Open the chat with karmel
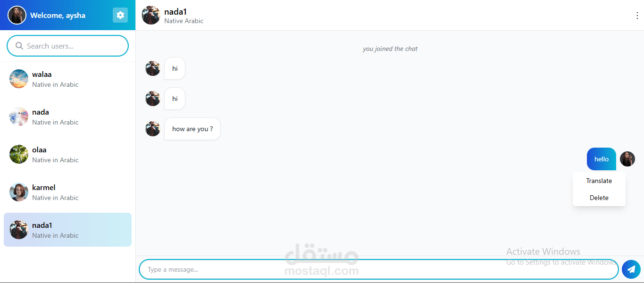The height and width of the screenshot is (283, 644). 67,192
